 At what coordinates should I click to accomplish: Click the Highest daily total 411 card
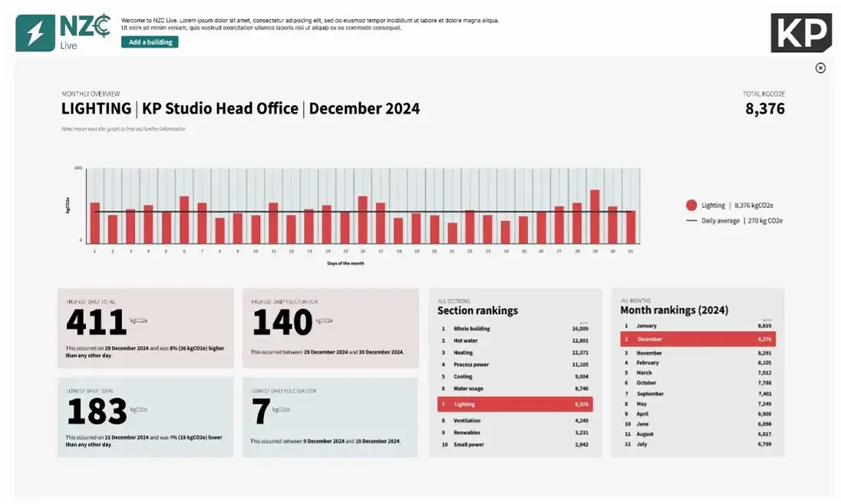point(145,328)
